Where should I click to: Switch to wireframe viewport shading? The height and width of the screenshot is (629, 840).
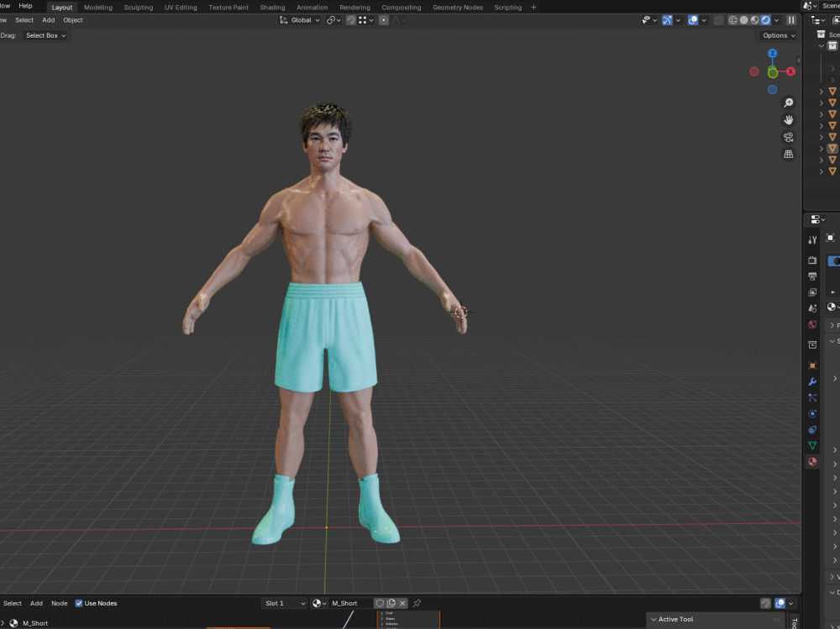click(x=732, y=20)
